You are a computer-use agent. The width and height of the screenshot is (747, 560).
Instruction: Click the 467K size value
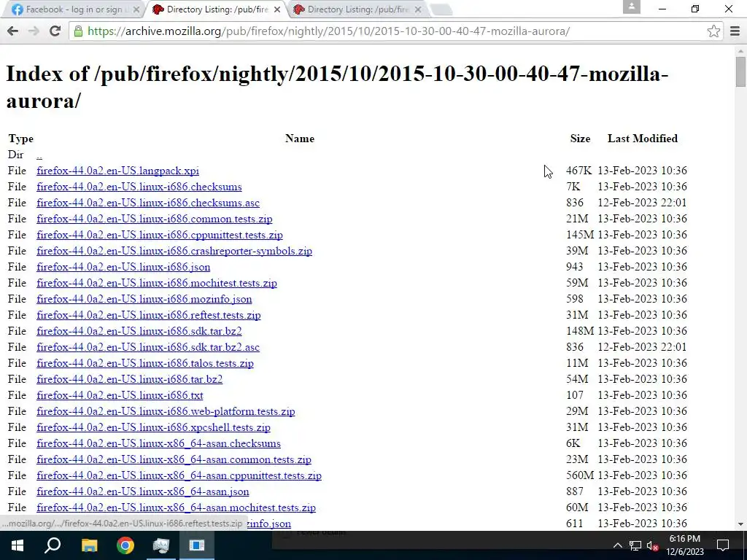pyautogui.click(x=578, y=171)
